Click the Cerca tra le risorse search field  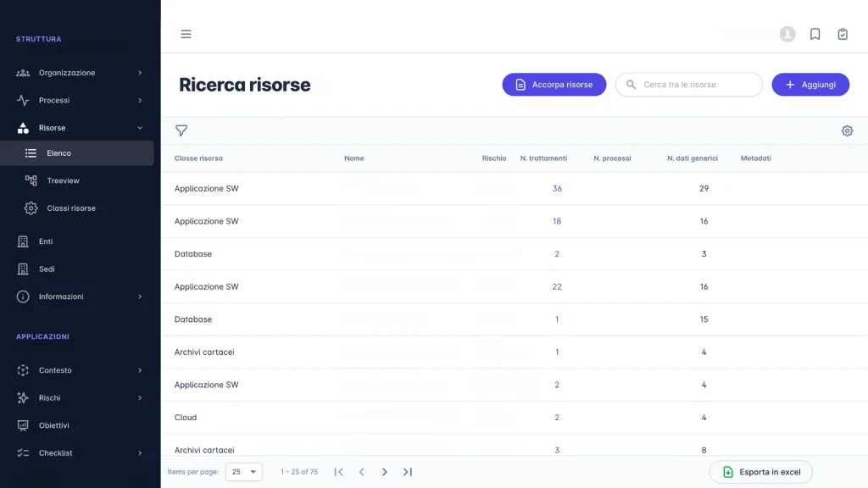coord(688,84)
